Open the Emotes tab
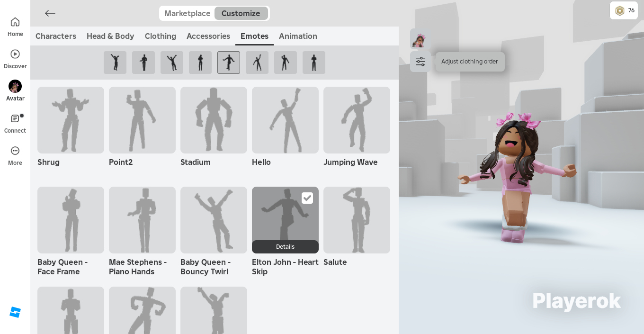644x334 pixels. tap(254, 36)
